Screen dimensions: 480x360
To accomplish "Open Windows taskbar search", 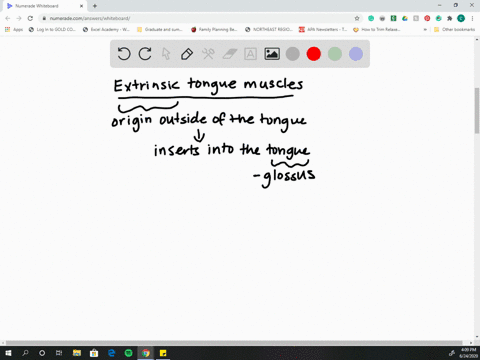I will click(x=25, y=353).
